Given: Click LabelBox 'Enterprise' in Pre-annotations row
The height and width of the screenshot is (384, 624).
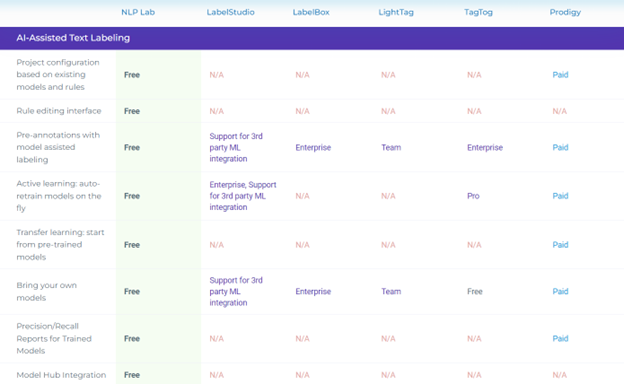Looking at the screenshot, I should click(313, 147).
